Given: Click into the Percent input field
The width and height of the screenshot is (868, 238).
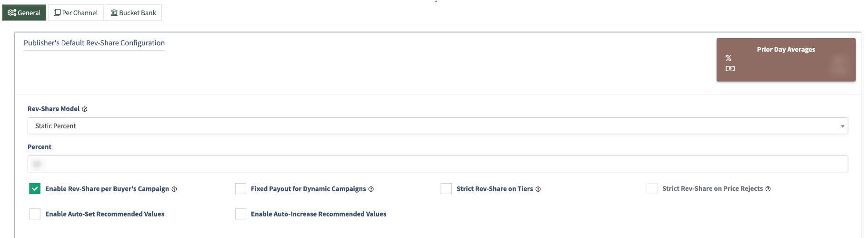Looking at the screenshot, I should (437, 164).
